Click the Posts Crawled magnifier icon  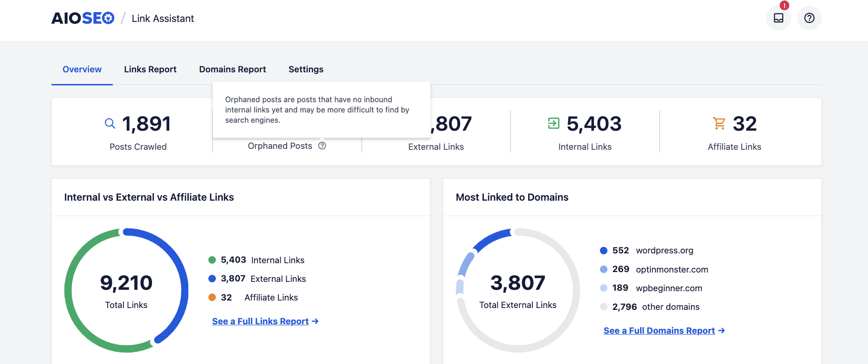click(110, 124)
